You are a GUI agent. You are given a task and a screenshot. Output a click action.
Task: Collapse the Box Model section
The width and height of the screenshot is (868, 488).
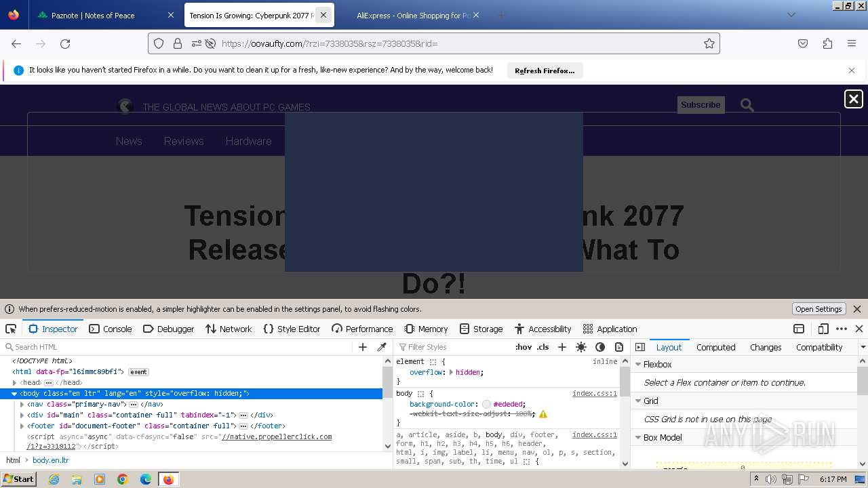point(638,437)
